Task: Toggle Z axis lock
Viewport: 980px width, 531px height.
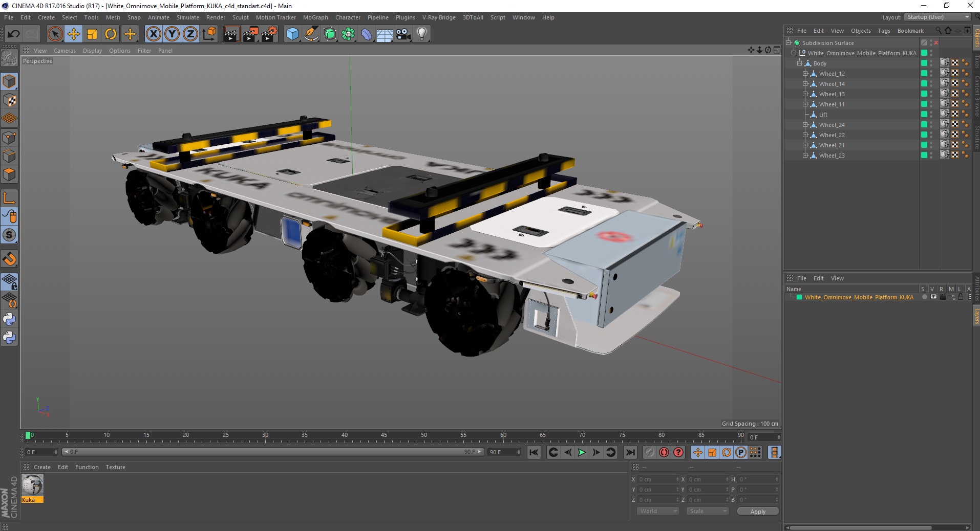Action: [x=190, y=34]
